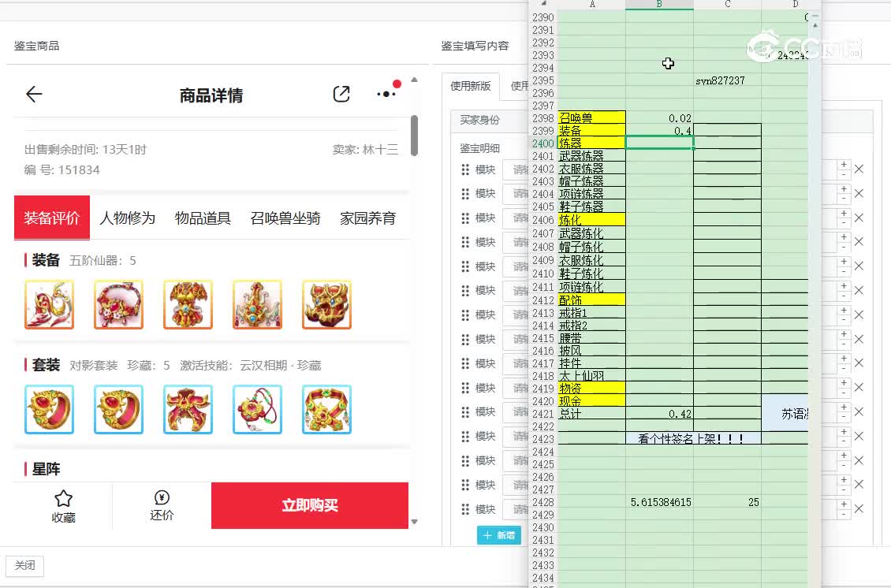Click the minus stepper of the bottom 模块 row
Screen dimensions: 891x588
[x=844, y=514]
